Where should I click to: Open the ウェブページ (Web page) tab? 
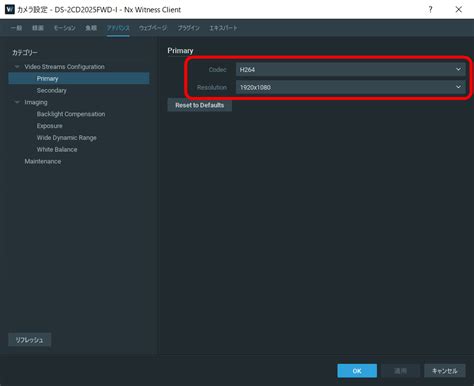(153, 28)
